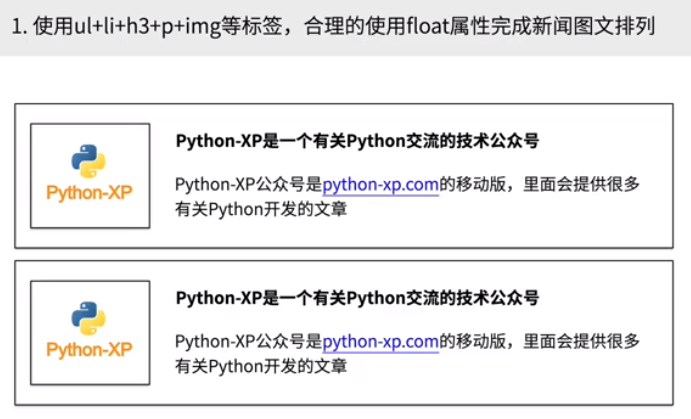This screenshot has width=691, height=419.
Task: Click the Python snake icon in second card
Action: click(89, 318)
